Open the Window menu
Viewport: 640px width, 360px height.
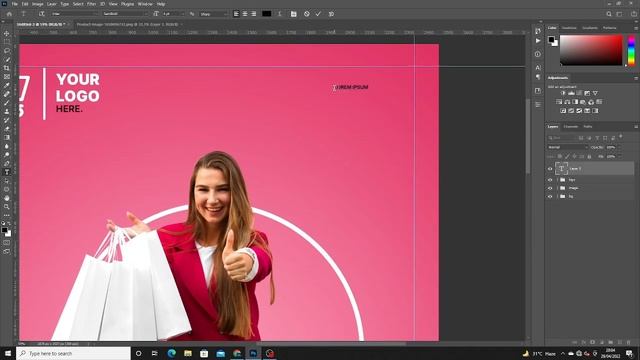click(145, 4)
